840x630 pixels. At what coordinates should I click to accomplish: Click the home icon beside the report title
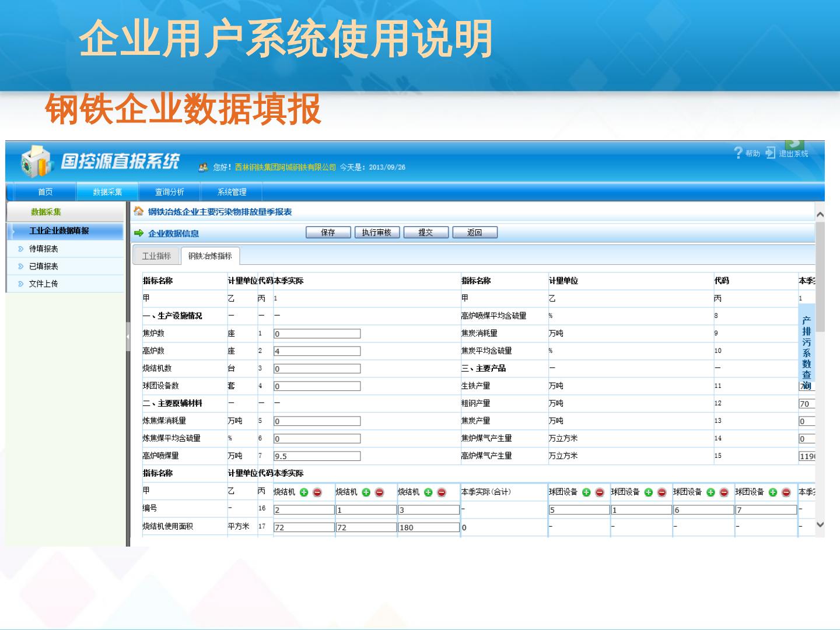pos(139,211)
